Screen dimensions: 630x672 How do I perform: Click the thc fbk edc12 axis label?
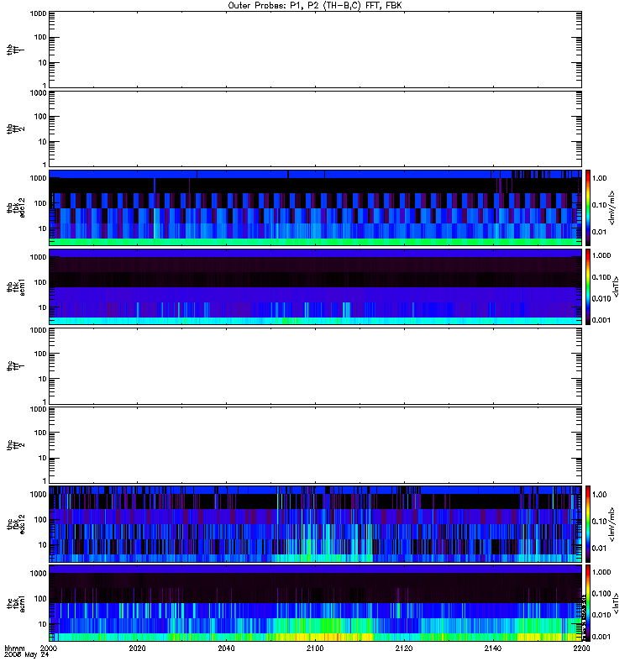click(x=15, y=523)
